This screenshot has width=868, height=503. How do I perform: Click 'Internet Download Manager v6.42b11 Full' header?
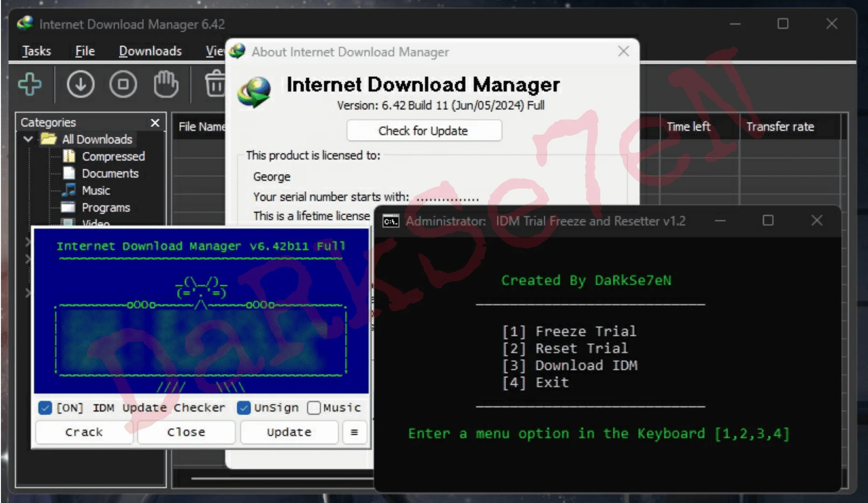(x=201, y=246)
